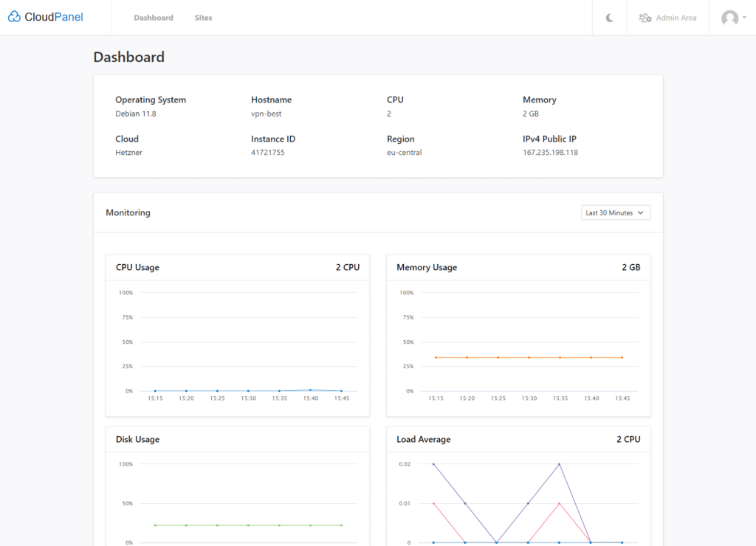Open the Last 30 Minutes time range dropdown

[616, 212]
